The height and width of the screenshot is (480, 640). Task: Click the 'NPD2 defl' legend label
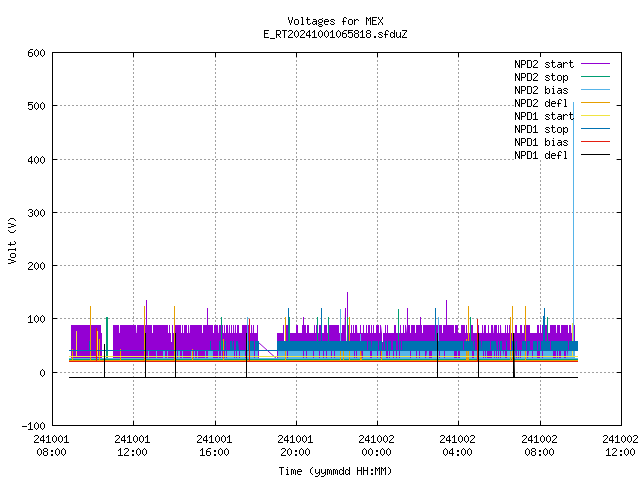point(541,103)
